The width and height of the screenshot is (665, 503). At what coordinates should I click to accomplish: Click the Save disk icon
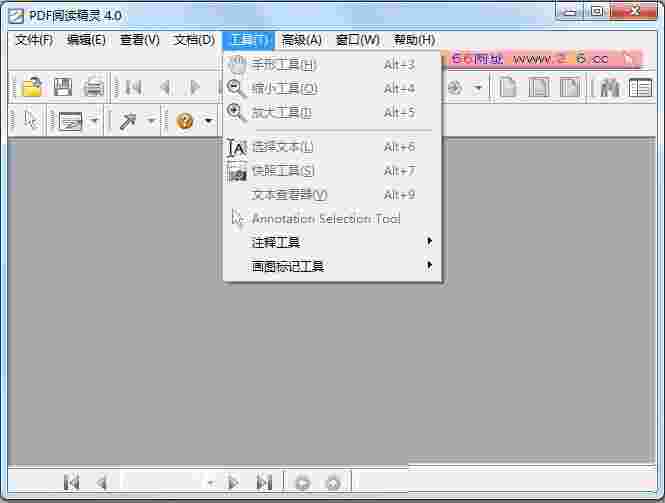(63, 87)
